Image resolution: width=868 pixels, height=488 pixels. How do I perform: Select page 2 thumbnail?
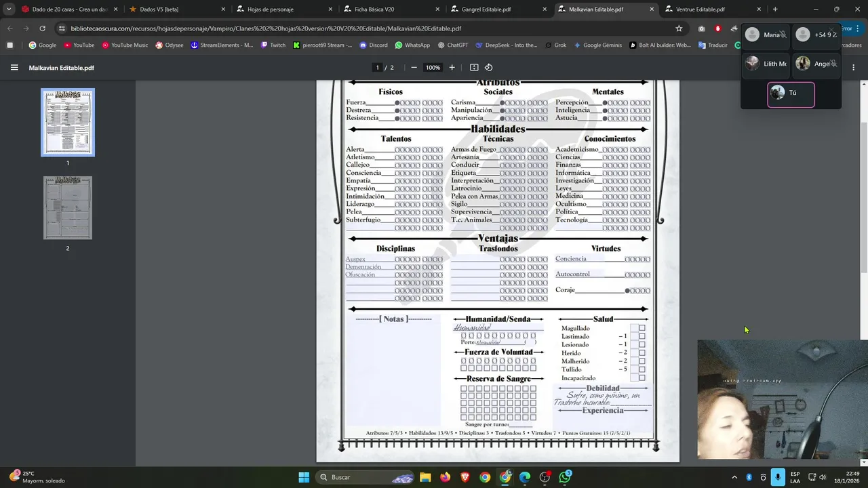click(68, 208)
